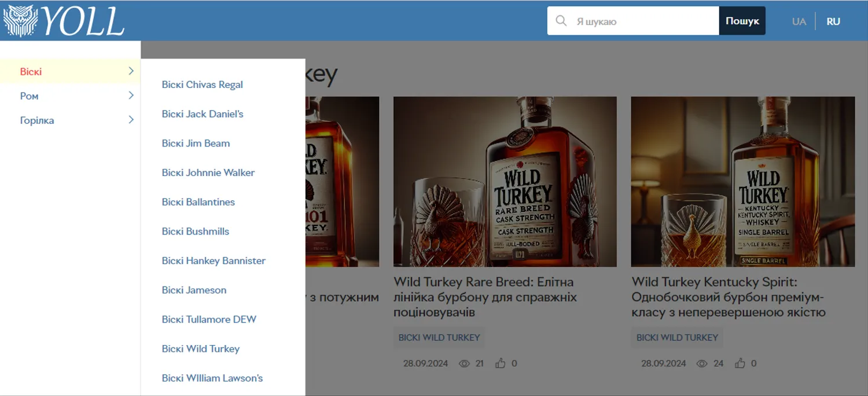The height and width of the screenshot is (396, 868).
Task: Click the search magnifier icon
Action: coord(561,21)
